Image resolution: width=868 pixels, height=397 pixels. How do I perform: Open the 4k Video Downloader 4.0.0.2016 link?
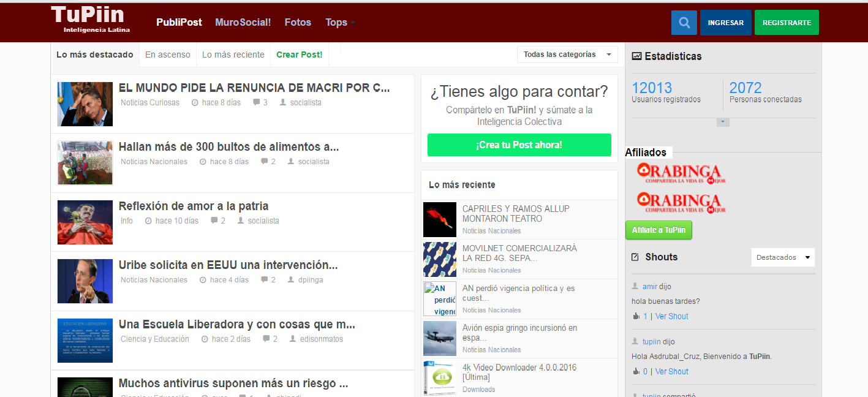(x=519, y=372)
